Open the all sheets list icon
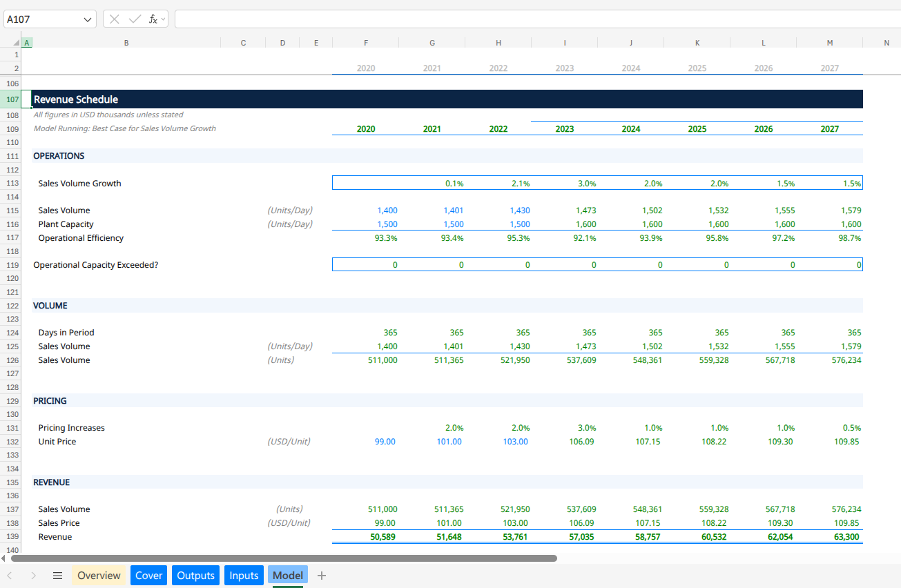Viewport: 901px width, 588px height. [58, 576]
